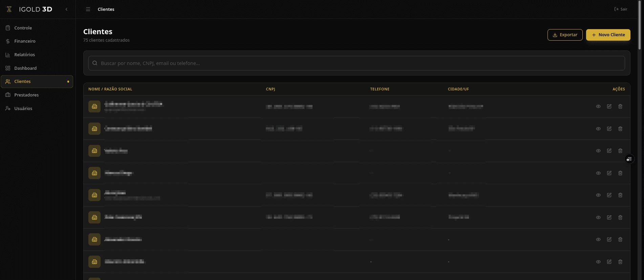View the eighth client row

click(x=598, y=262)
